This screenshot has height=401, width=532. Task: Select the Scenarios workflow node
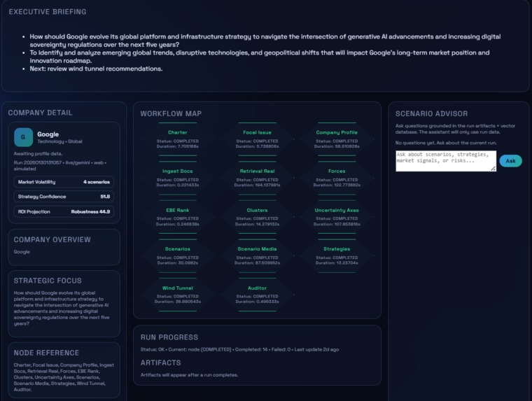pos(177,255)
